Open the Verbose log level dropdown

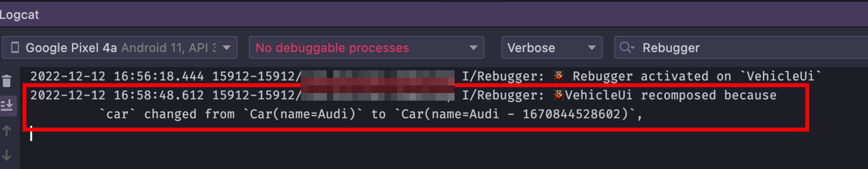click(552, 47)
